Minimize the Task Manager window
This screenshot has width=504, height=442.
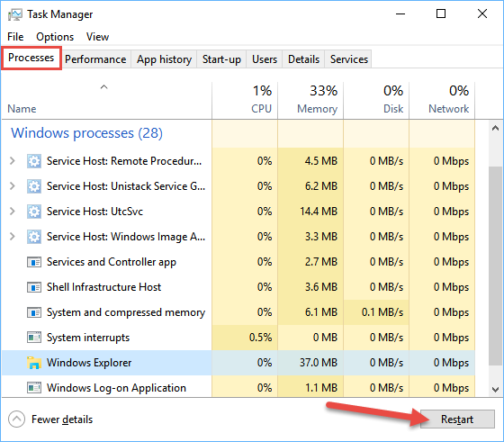tap(400, 14)
